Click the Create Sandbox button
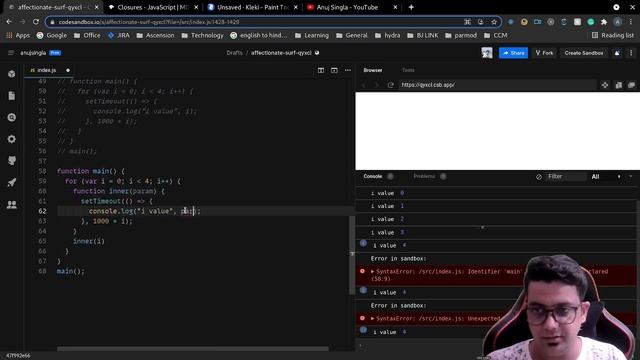 (x=584, y=53)
